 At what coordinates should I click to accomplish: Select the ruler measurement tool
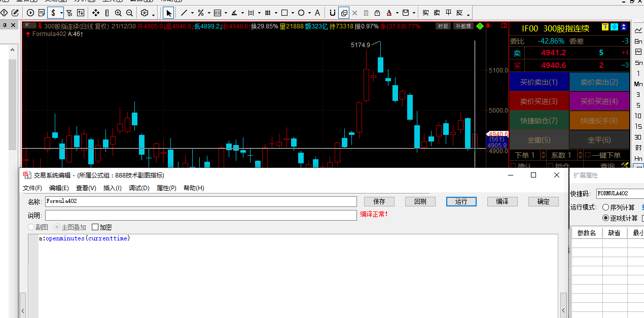107,13
